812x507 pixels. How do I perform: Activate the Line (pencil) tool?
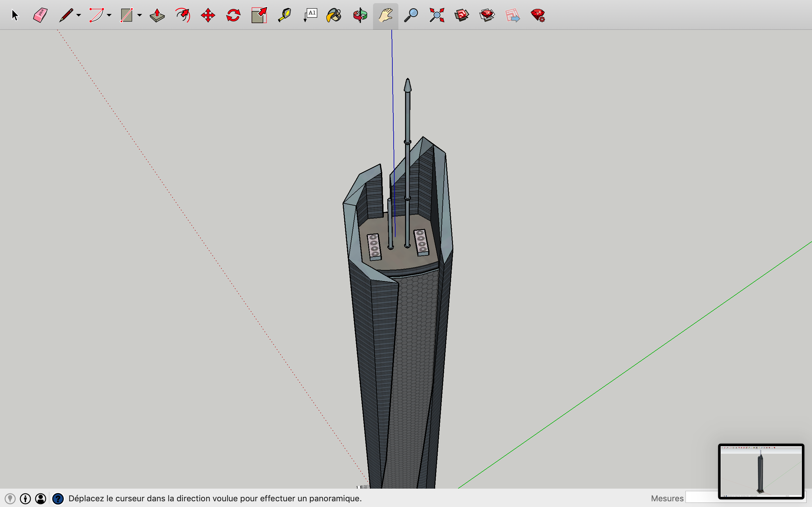(66, 15)
